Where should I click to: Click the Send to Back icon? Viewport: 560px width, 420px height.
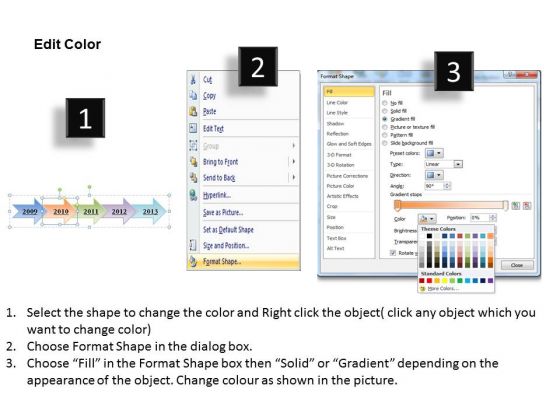[193, 178]
